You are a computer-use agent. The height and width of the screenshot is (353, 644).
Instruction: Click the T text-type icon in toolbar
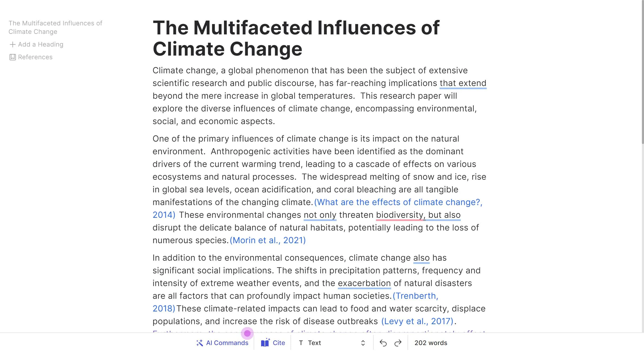pyautogui.click(x=301, y=343)
